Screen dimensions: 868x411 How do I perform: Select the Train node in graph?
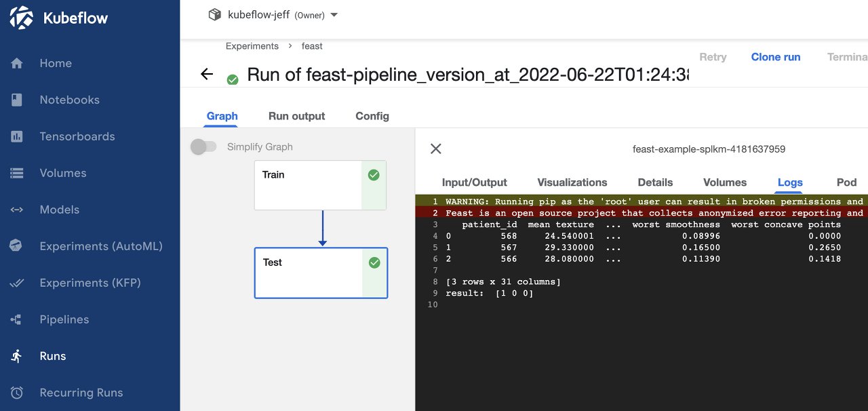point(320,185)
